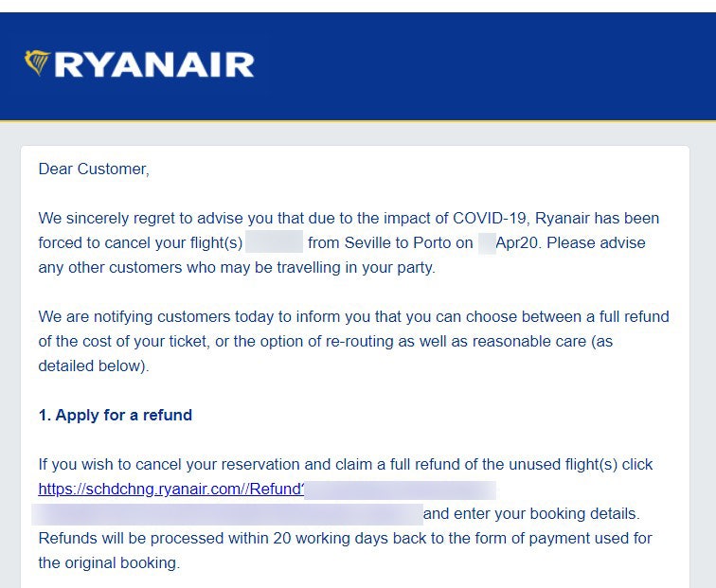Click the blurred portion after Refund in URL

pyautogui.click(x=400, y=490)
